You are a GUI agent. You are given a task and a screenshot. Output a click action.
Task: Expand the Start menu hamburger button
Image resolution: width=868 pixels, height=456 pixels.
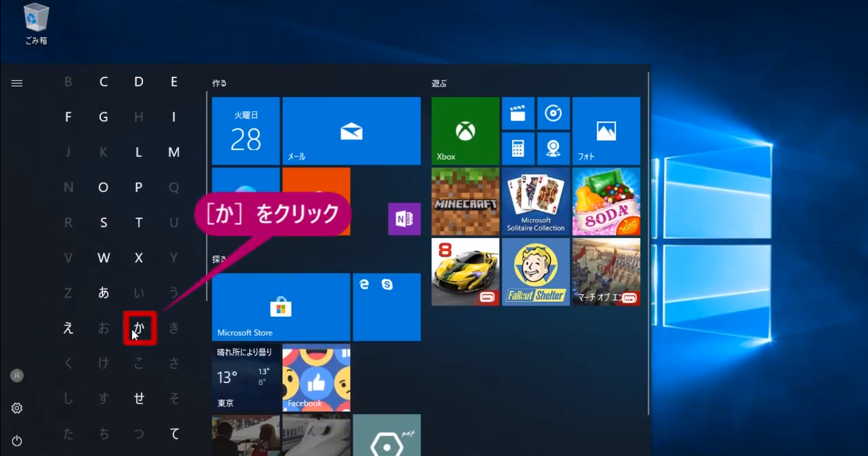click(x=17, y=83)
